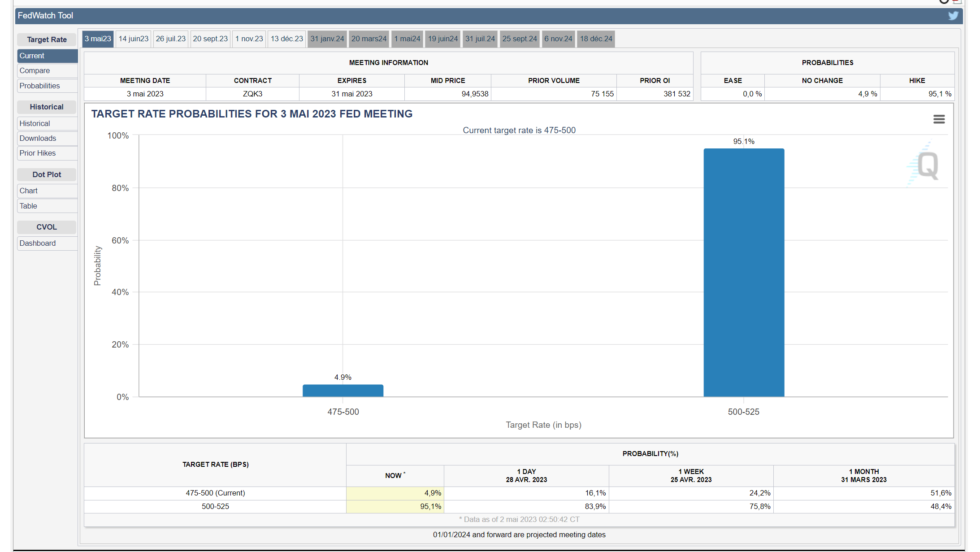Open the 20 sept.23 meeting tab
This screenshot has height=552, width=980.
coord(210,39)
